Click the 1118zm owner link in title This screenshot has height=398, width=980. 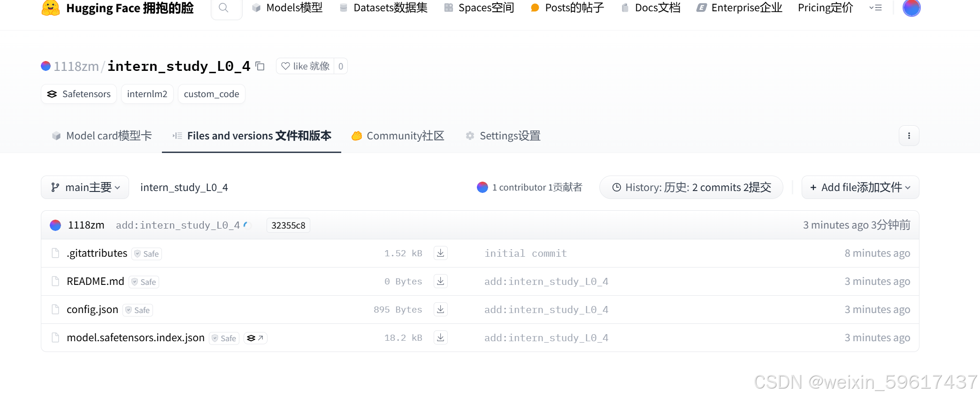[76, 66]
